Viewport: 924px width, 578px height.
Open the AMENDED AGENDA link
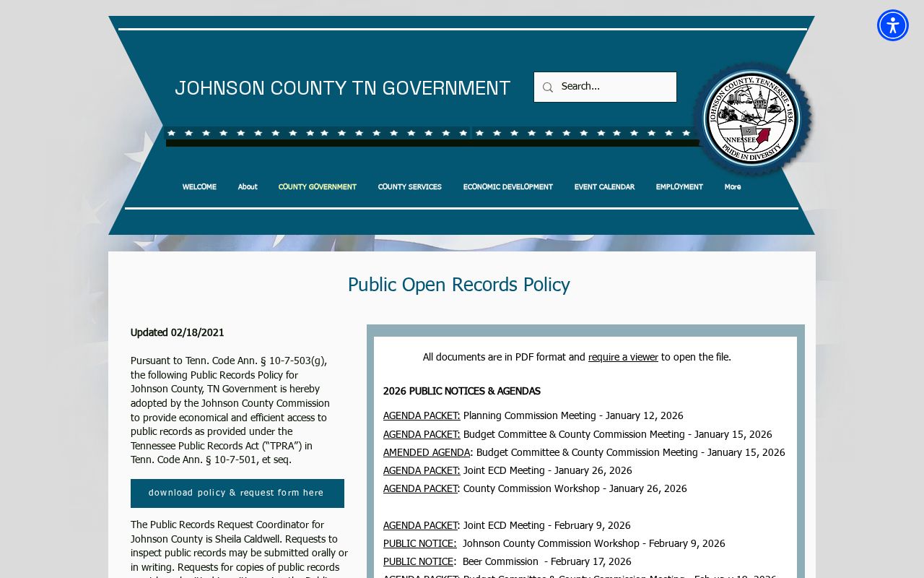tap(427, 453)
